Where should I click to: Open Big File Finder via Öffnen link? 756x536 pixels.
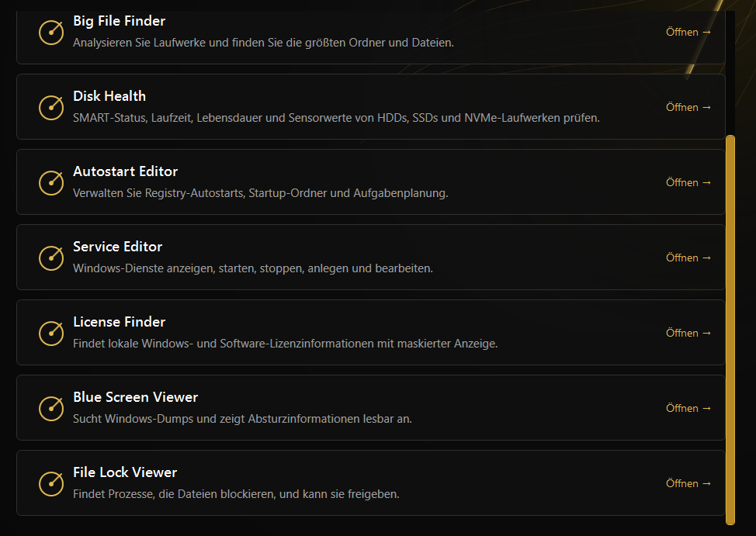pyautogui.click(x=688, y=33)
